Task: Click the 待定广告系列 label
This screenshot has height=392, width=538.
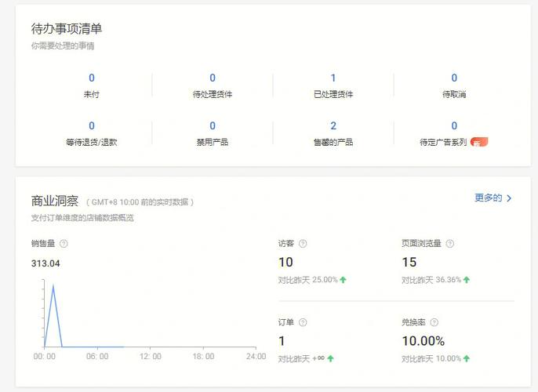Action: (443, 142)
